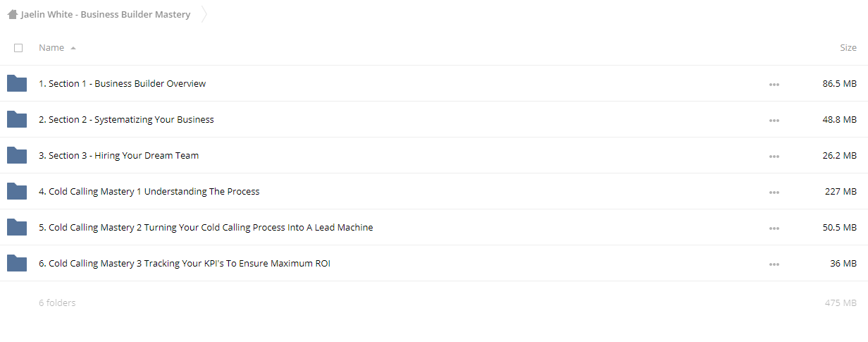
Task: Open the three-dot menu for the 227 MB folder
Action: pos(774,192)
